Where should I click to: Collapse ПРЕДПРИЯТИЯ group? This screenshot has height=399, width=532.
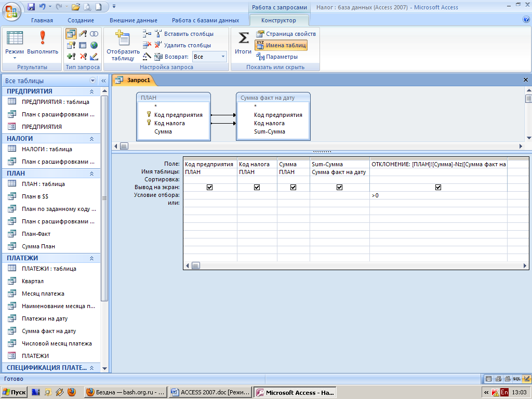(91, 91)
